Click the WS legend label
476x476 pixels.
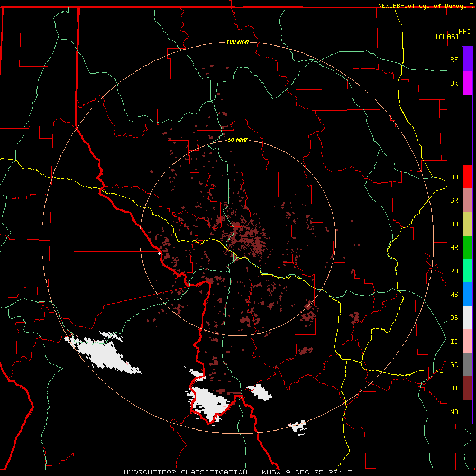point(454,295)
